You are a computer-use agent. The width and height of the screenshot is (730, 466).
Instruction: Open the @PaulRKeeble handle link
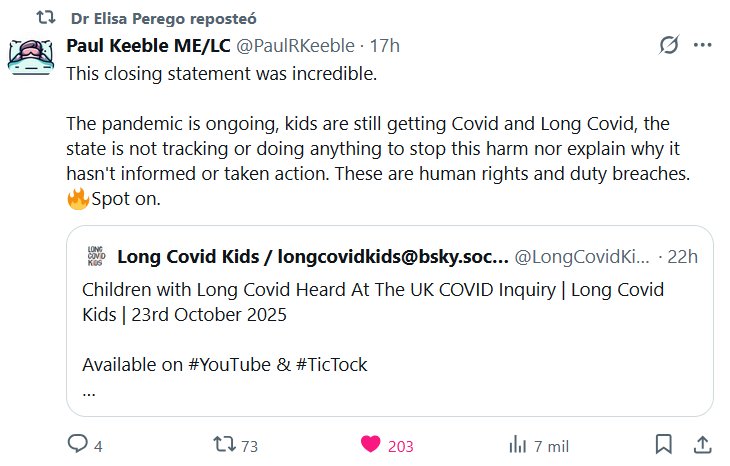296,46
